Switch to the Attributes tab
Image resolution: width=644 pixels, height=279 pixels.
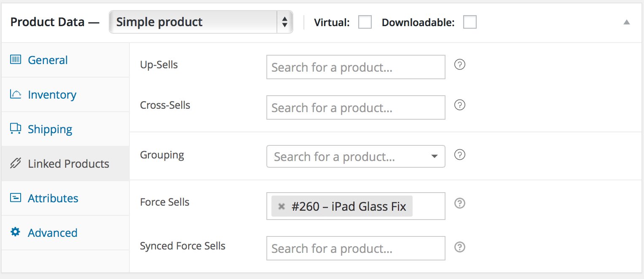53,198
